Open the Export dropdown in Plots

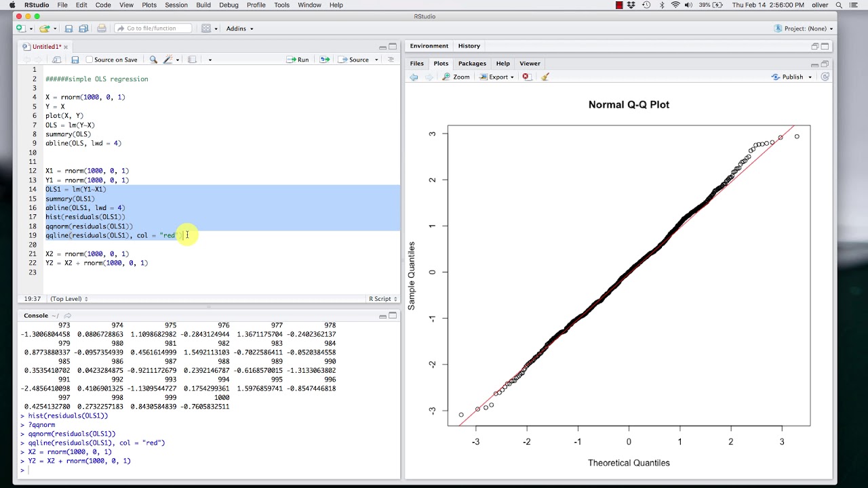[x=497, y=77]
